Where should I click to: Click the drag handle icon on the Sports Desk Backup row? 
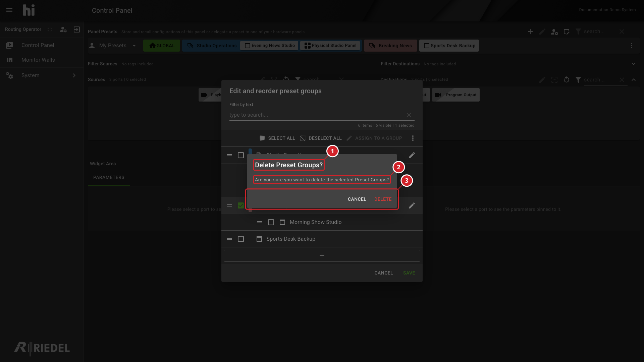229,239
